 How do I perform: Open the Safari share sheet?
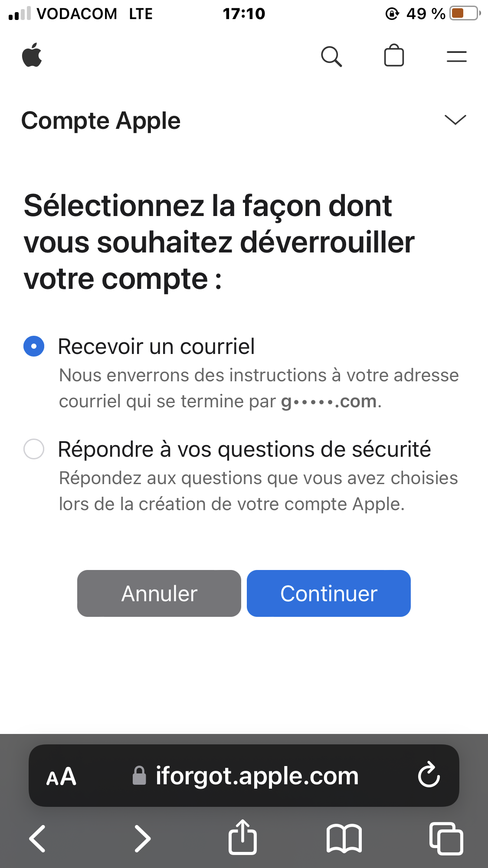[x=242, y=837]
